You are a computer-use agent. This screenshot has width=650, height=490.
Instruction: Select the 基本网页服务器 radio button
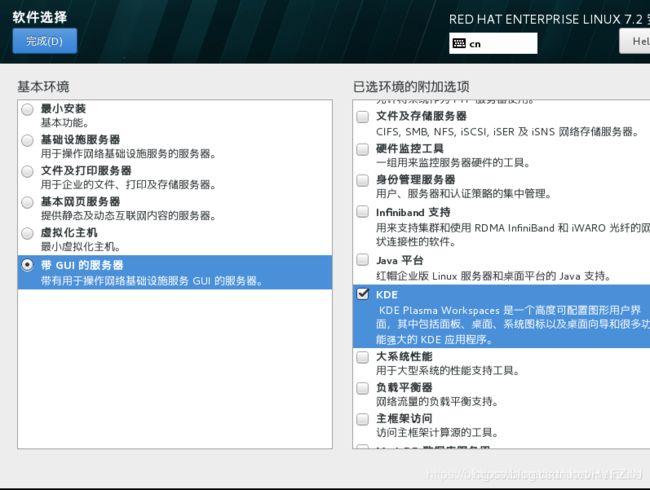(27, 203)
